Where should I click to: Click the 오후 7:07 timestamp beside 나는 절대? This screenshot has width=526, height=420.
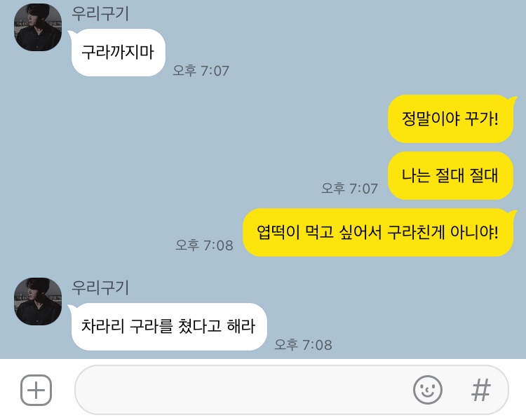click(x=349, y=188)
